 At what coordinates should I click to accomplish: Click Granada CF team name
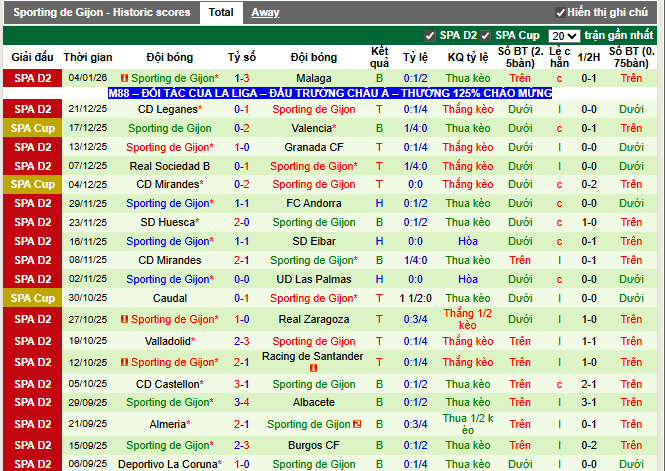pos(314,148)
